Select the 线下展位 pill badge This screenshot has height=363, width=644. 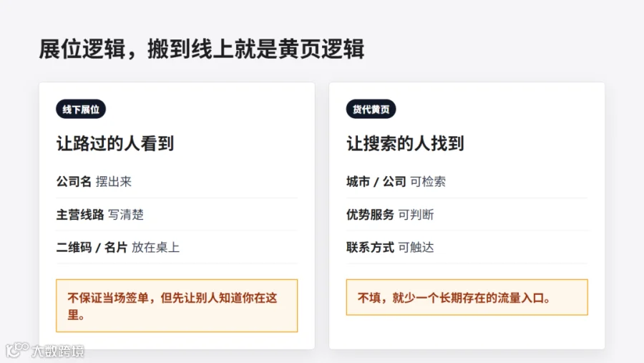tap(81, 110)
